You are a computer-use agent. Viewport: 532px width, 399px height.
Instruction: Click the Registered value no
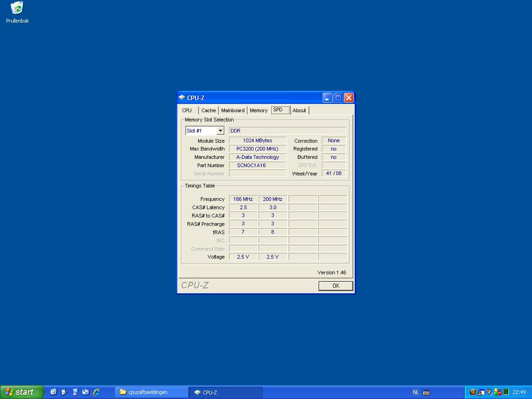[x=334, y=149]
